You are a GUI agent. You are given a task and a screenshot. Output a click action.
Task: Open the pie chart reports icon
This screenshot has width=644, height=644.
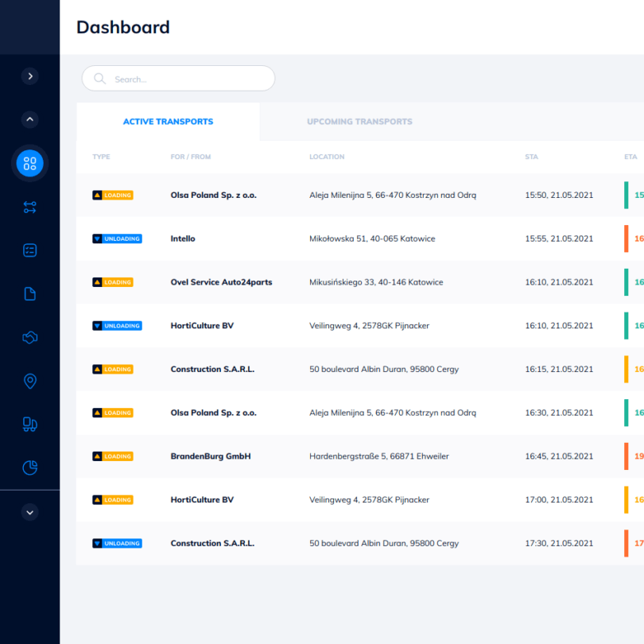[29, 467]
